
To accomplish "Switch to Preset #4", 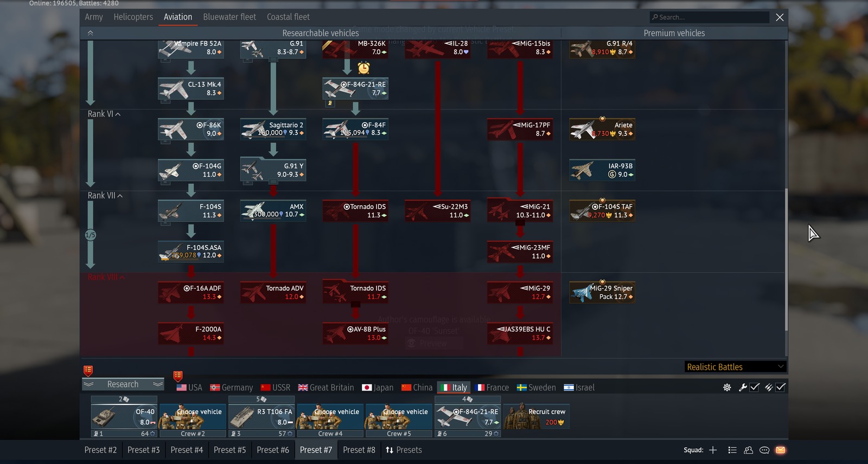I will click(187, 450).
